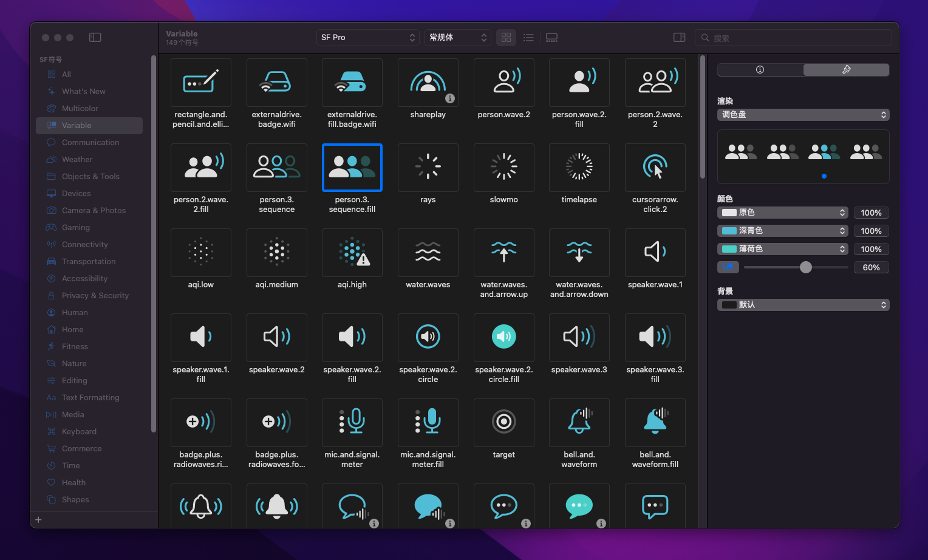This screenshot has height=560, width=928.
Task: Click the variable color toggle icon
Action: click(728, 267)
